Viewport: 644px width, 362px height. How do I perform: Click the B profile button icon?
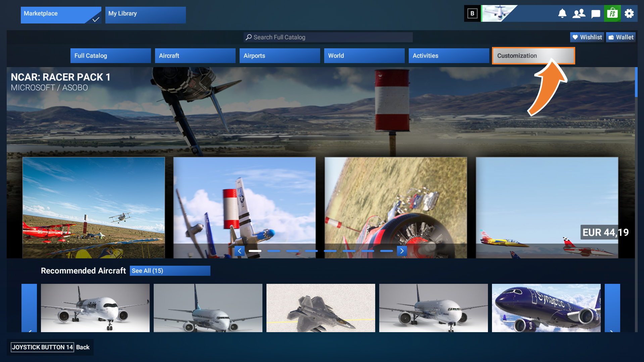point(473,13)
